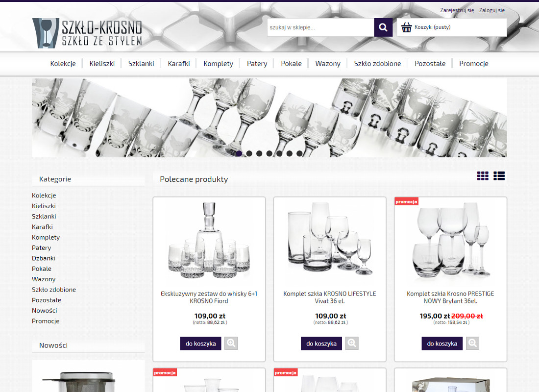The width and height of the screenshot is (539, 392).
Task: Open Dzbanki in sidebar categories
Action: 44,258
